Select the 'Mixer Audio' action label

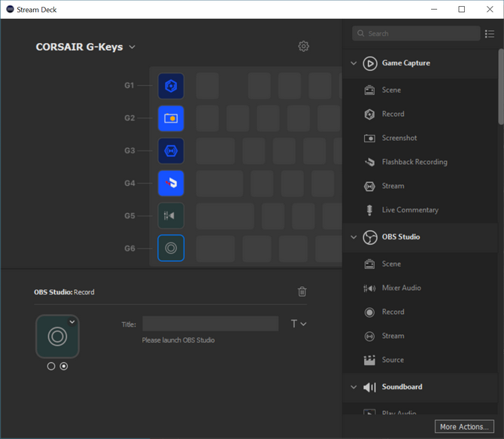pos(402,288)
